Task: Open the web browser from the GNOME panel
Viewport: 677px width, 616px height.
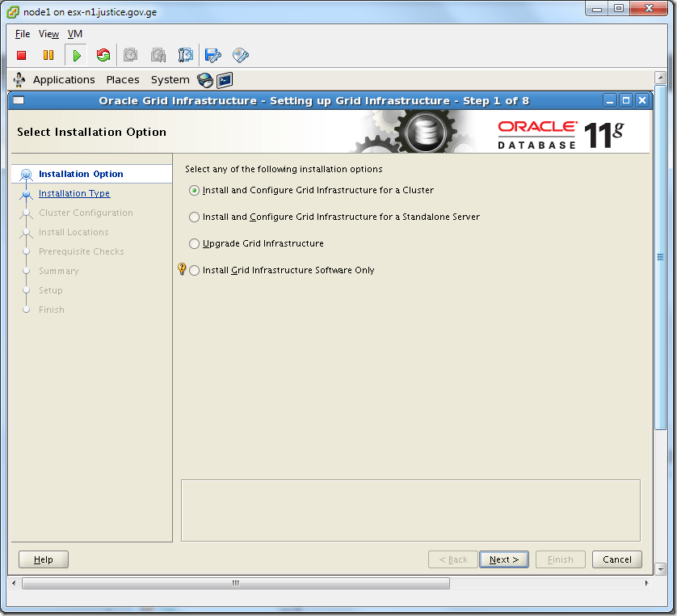Action: 205,80
